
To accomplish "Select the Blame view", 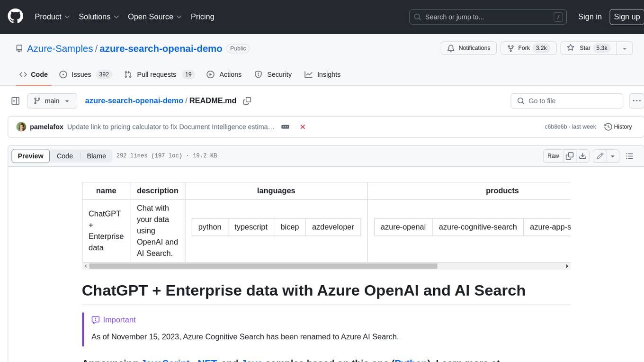I will click(x=97, y=156).
